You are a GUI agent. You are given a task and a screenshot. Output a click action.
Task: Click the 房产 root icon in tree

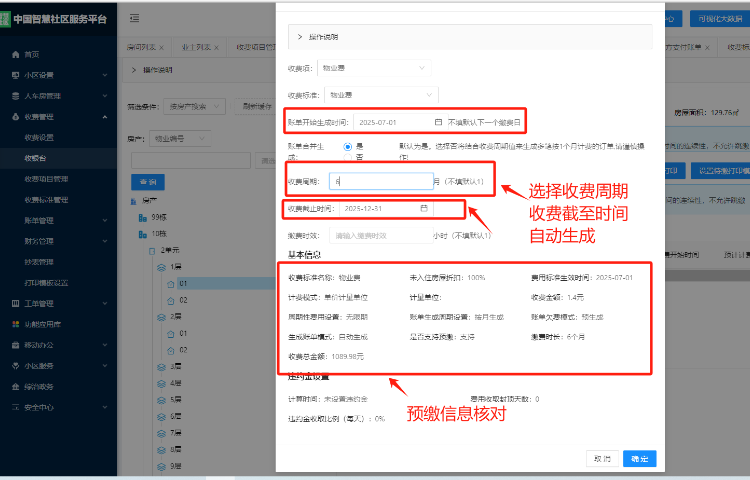pos(134,201)
